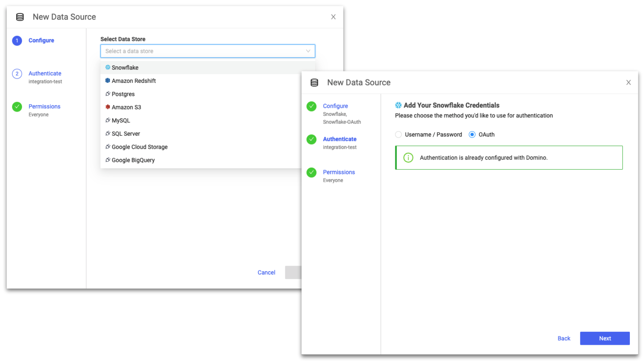Click the Back link
The width and height of the screenshot is (644, 361).
564,339
